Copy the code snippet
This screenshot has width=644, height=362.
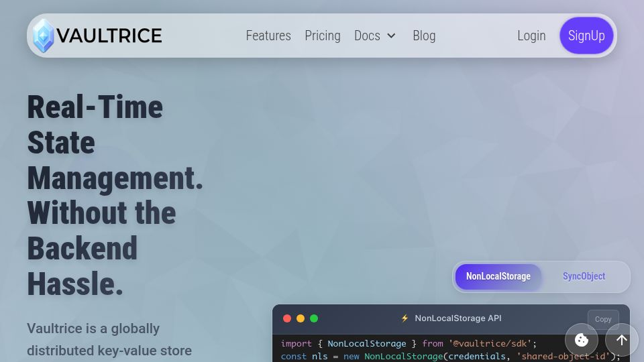click(x=603, y=319)
